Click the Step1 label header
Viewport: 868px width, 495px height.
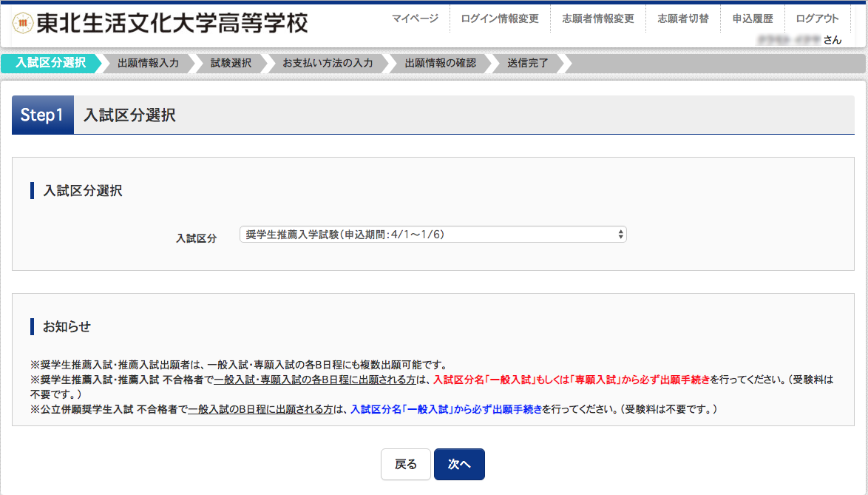(x=42, y=115)
